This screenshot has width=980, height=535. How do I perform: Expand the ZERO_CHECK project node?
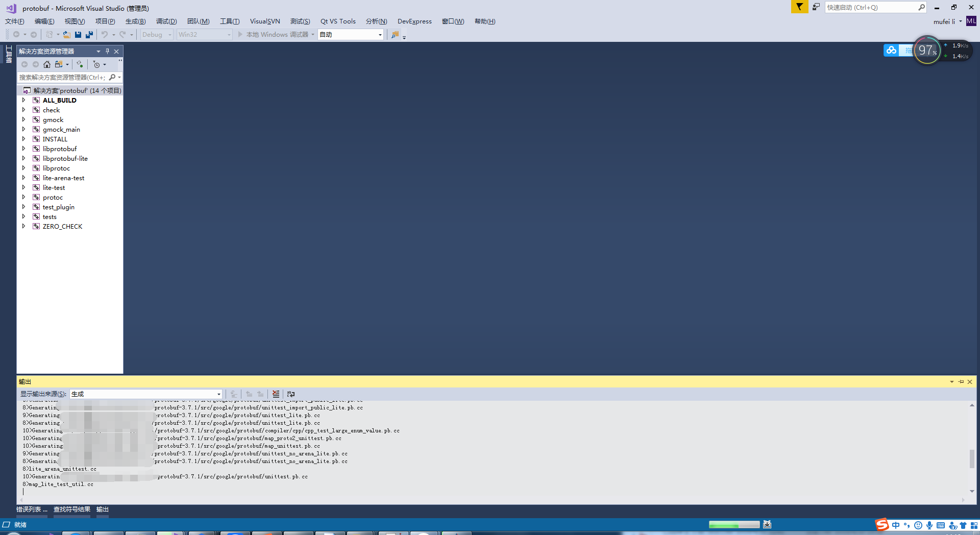point(23,226)
